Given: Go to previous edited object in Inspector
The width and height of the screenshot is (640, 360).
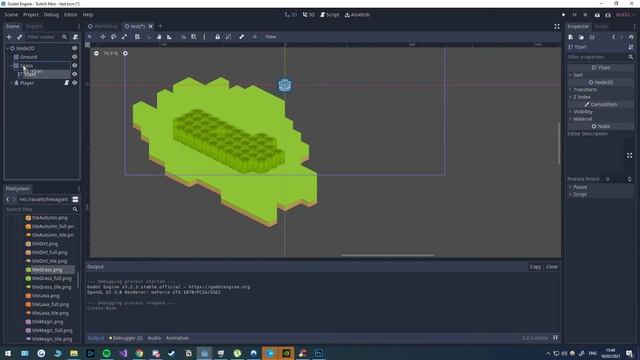Looking at the screenshot, I should (x=613, y=37).
